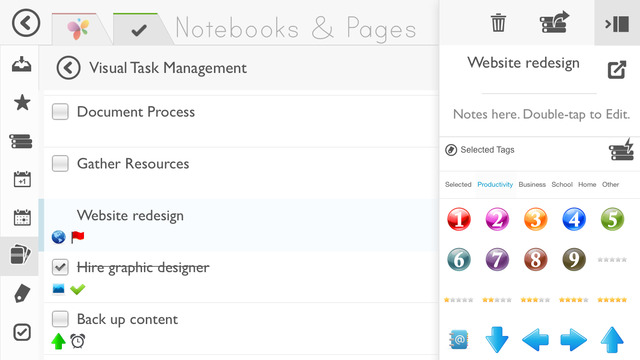Apply the purple number 7 tag
Image resolution: width=640 pixels, height=360 pixels.
point(497,259)
